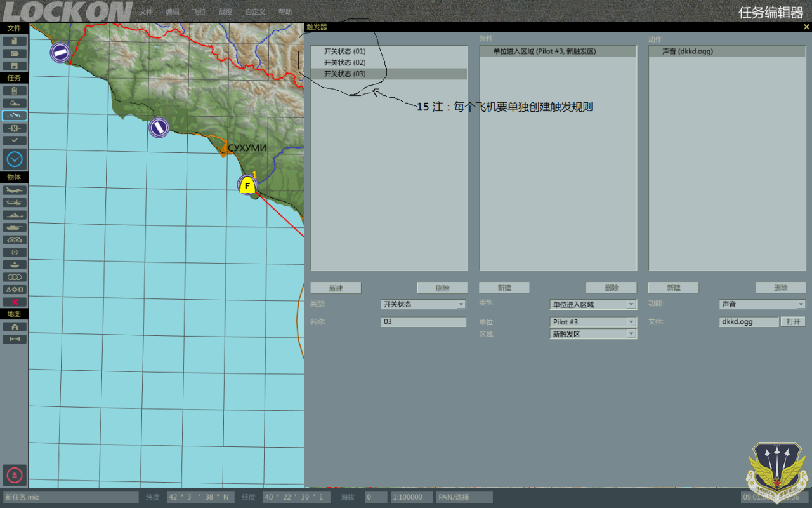Image resolution: width=812 pixels, height=508 pixels.
Task: Open the mission start time clock icon
Action: (x=15, y=159)
